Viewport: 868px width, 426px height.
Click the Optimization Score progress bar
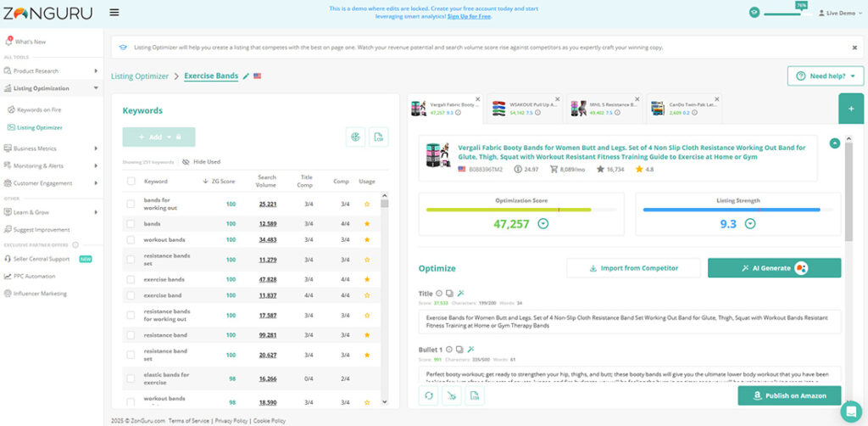(521, 210)
